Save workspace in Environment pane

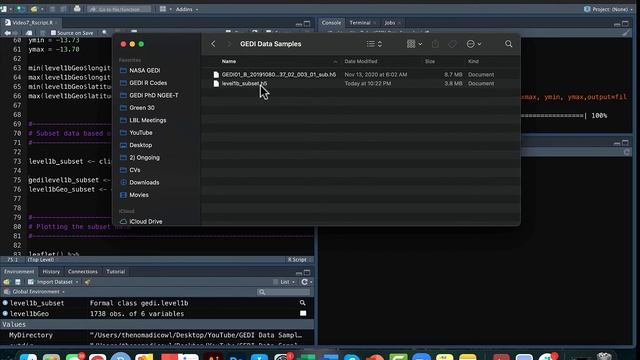(x=18, y=282)
